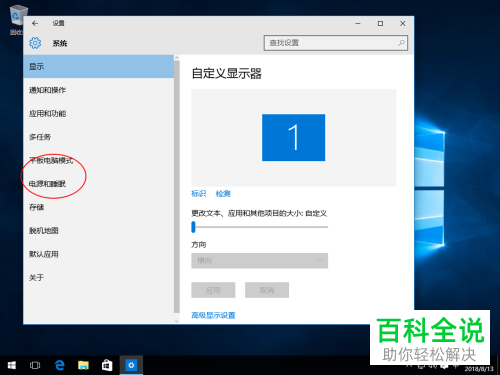The width and height of the screenshot is (500, 375).
Task: Open 通知和操作 settings
Action: 99,90
